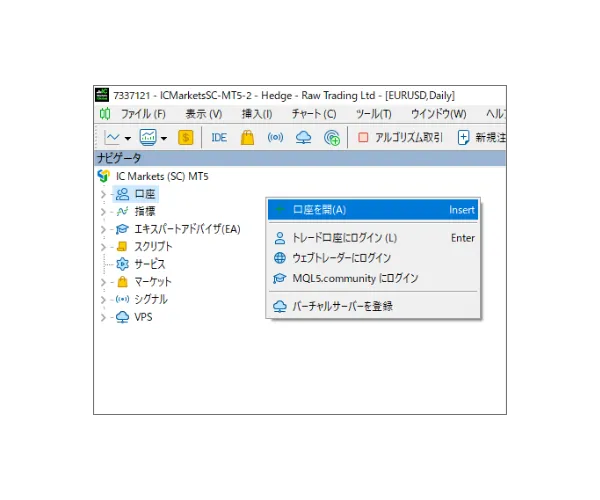Click the green chart icon beside ファイル
The height and width of the screenshot is (500, 600).
(105, 114)
